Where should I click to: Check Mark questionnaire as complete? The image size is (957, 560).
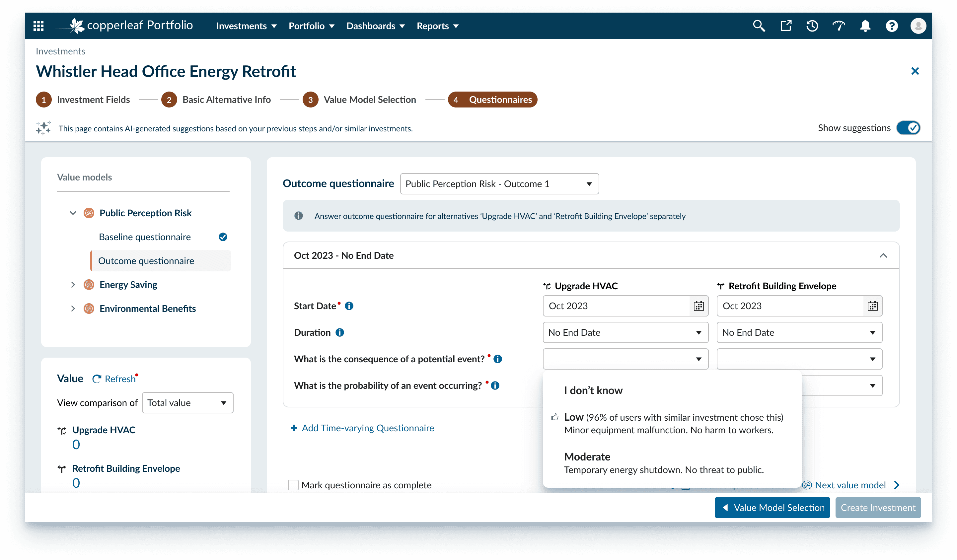[x=293, y=485]
